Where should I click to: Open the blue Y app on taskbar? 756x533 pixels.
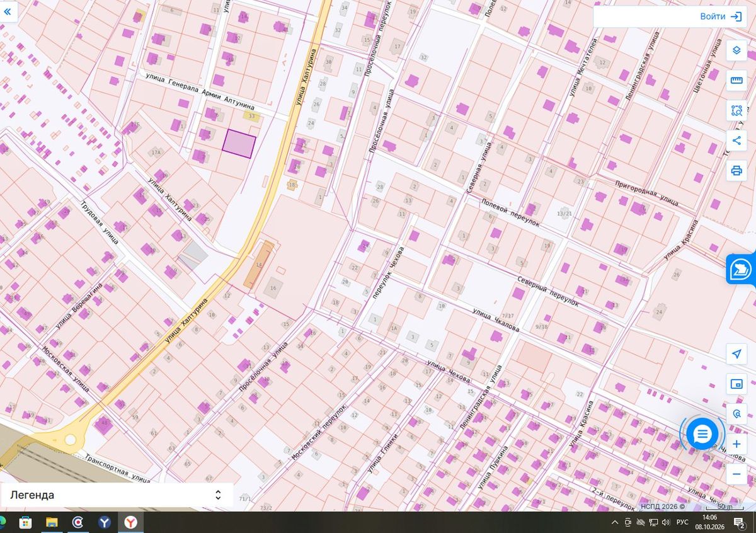105,522
